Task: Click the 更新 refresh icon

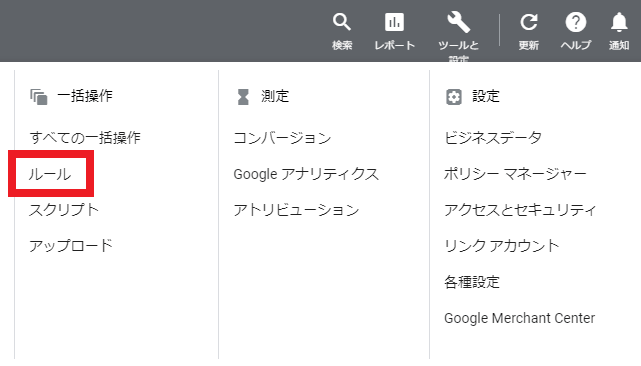Action: (x=529, y=22)
